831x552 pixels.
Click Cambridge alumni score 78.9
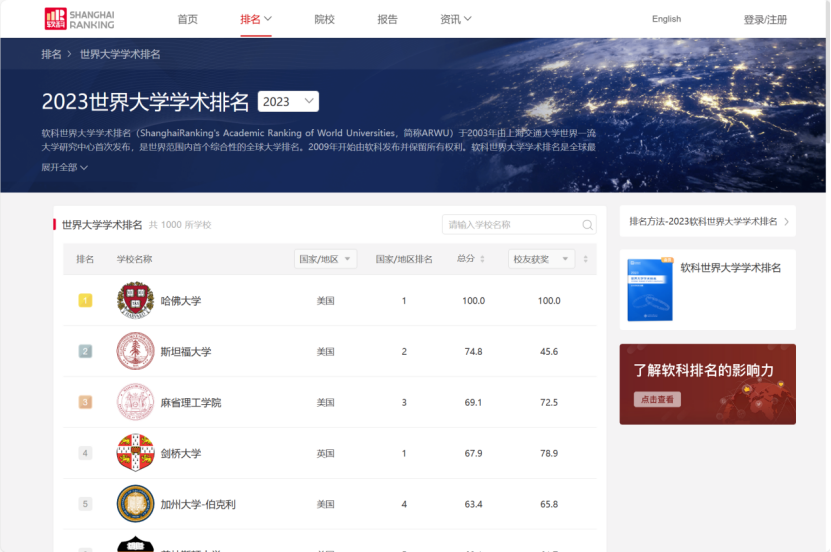pyautogui.click(x=549, y=453)
